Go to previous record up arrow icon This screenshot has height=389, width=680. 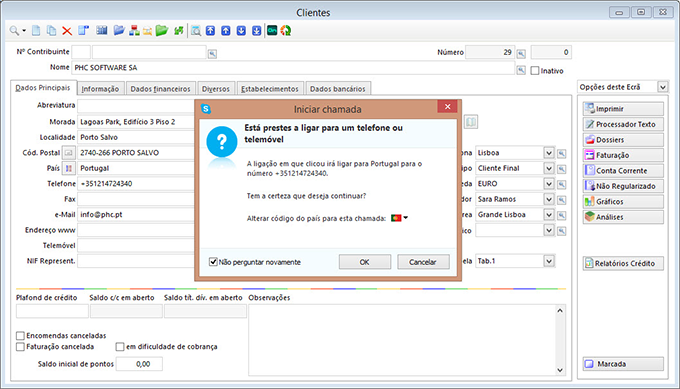(226, 31)
